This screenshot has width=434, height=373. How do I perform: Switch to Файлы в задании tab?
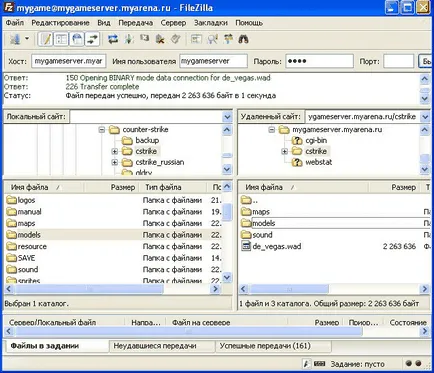point(57,346)
